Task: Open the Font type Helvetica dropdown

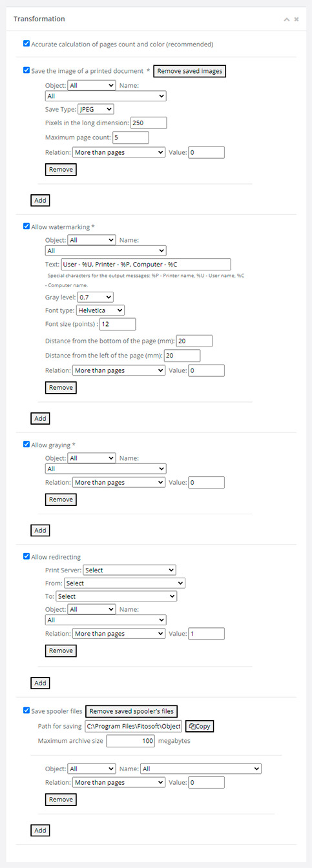Action: tap(101, 310)
